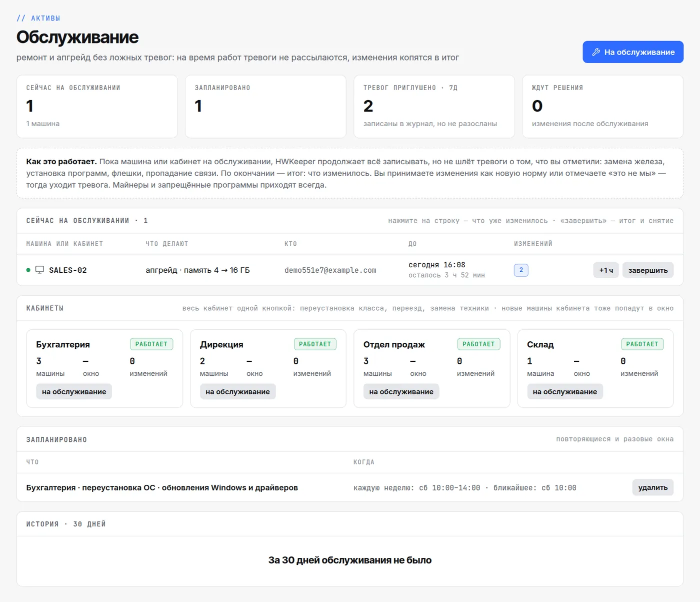Click the «РАБОТАЕТ» status badge on Склад
This screenshot has height=602, width=700.
pos(642,344)
